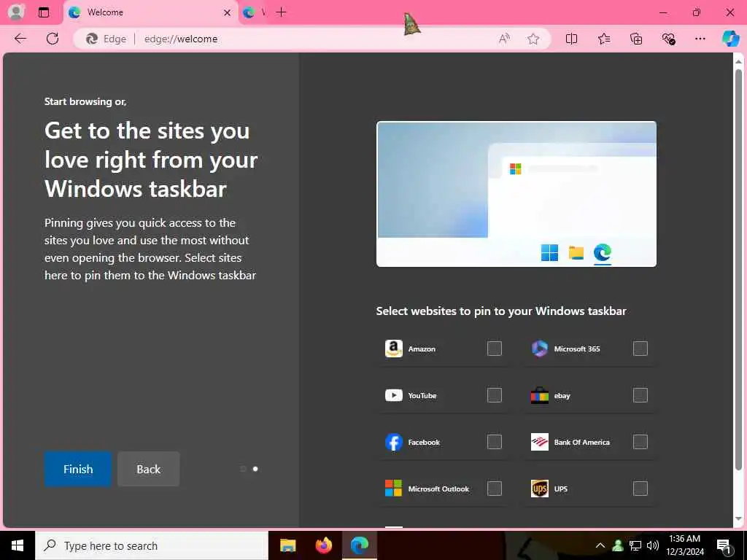747x560 pixels.
Task: Click the page vertical scrollbar thumb
Action: tap(738, 270)
